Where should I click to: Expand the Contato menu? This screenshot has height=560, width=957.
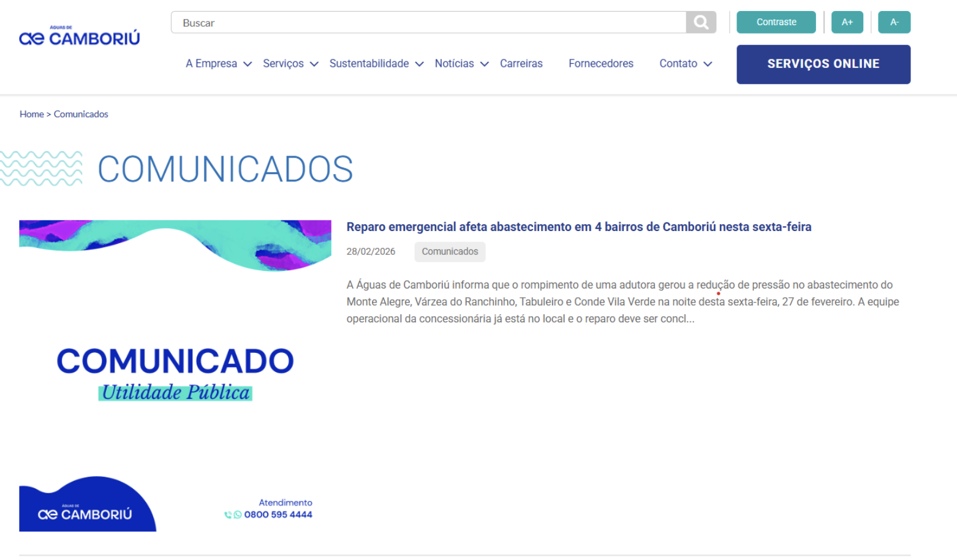pos(685,64)
